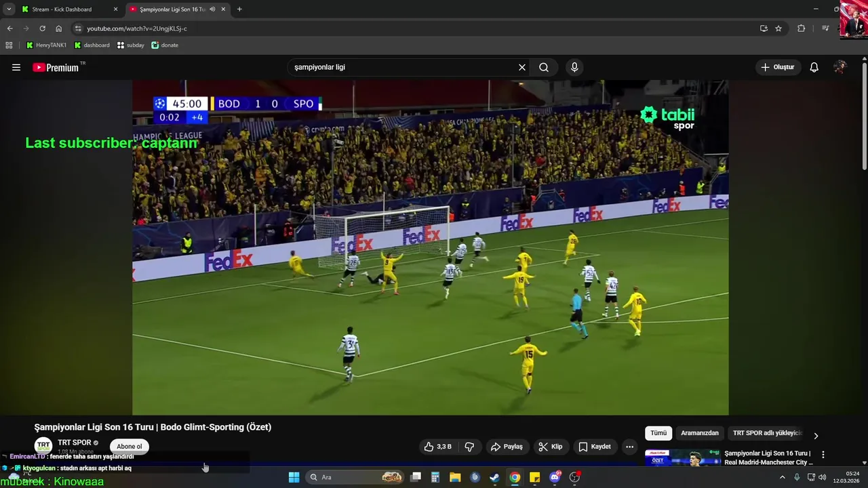Dislike the video with thumbs-down
The image size is (868, 488).
(469, 447)
